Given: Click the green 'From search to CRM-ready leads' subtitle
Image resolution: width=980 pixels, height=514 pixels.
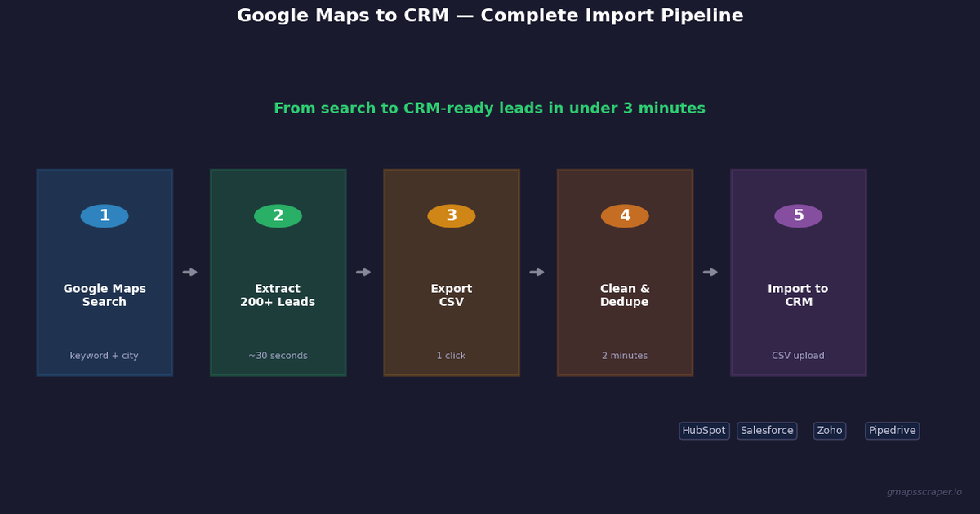Looking at the screenshot, I should point(490,109).
